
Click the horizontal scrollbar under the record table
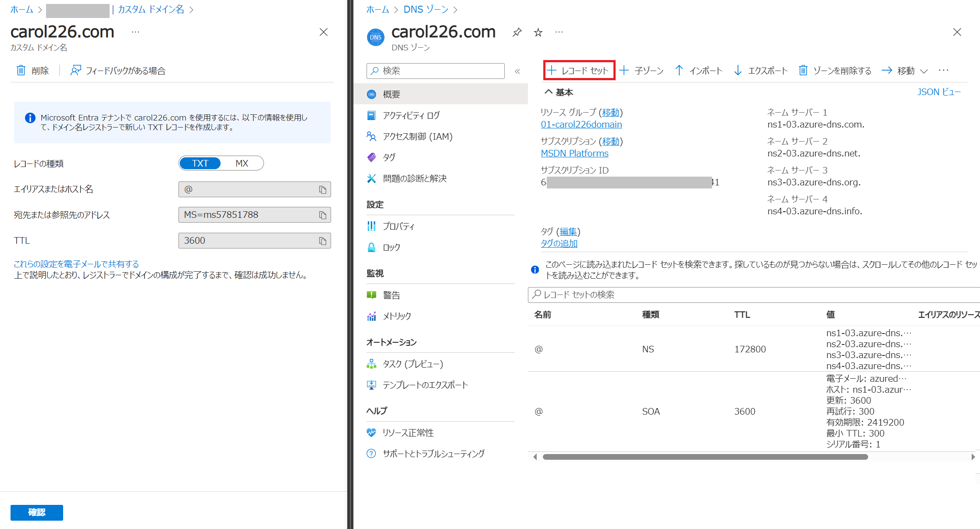(x=705, y=457)
